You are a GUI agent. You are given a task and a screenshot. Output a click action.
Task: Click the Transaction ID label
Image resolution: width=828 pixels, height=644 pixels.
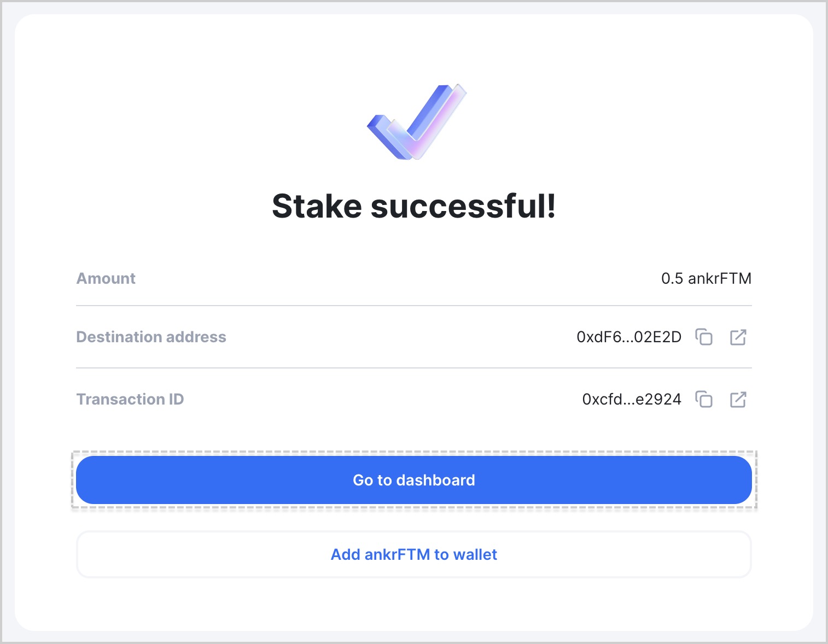130,399
